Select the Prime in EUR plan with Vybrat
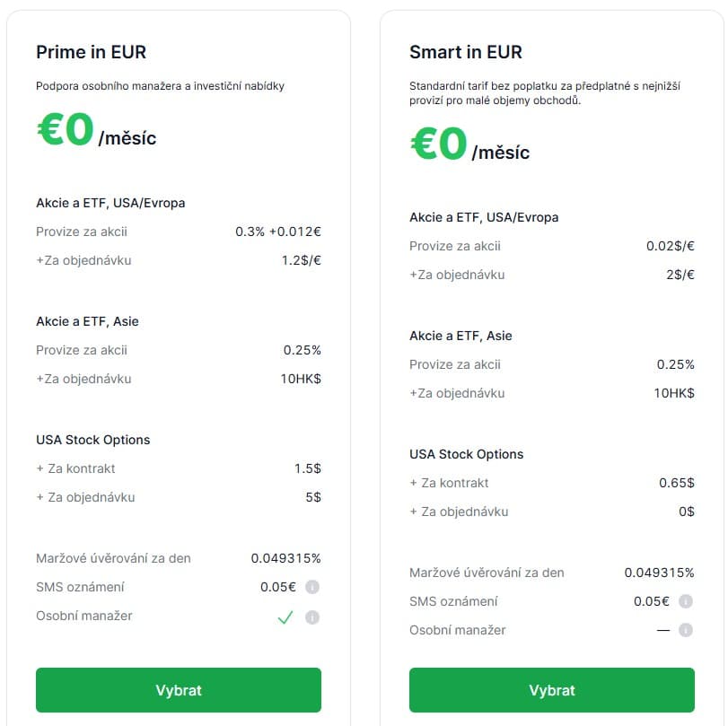728x726 pixels. pos(179,690)
